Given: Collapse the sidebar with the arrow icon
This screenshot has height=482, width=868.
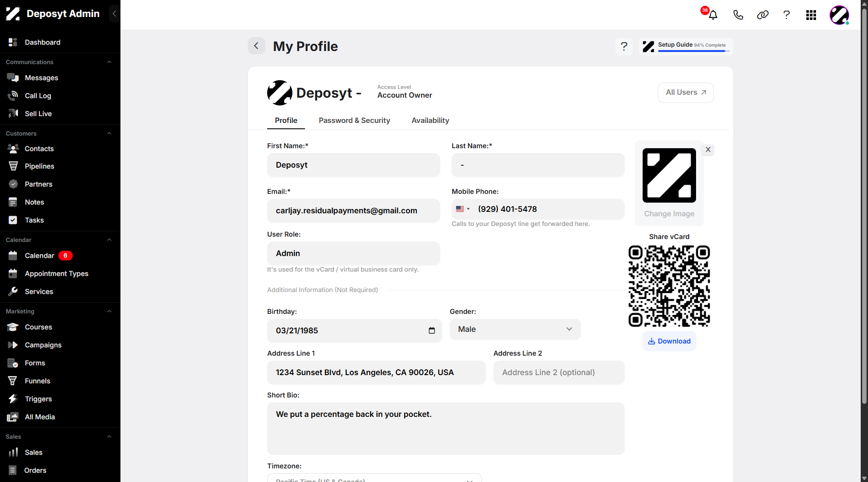Looking at the screenshot, I should pyautogui.click(x=114, y=14).
